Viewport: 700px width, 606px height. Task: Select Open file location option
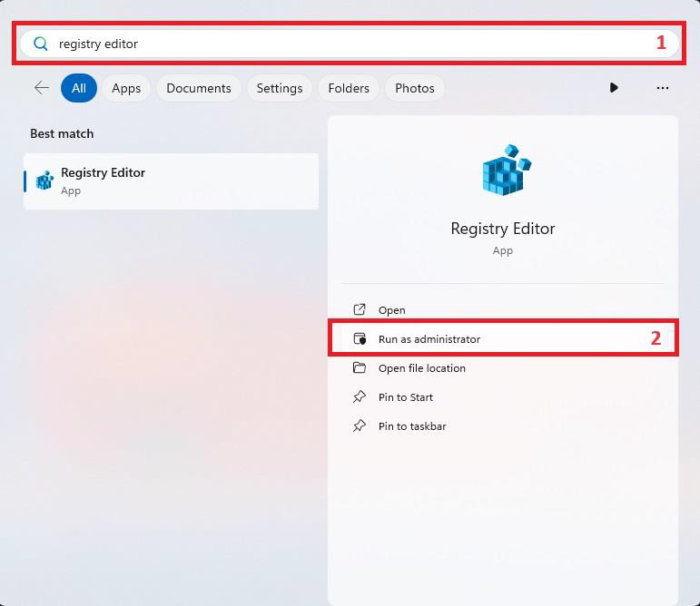tap(422, 368)
